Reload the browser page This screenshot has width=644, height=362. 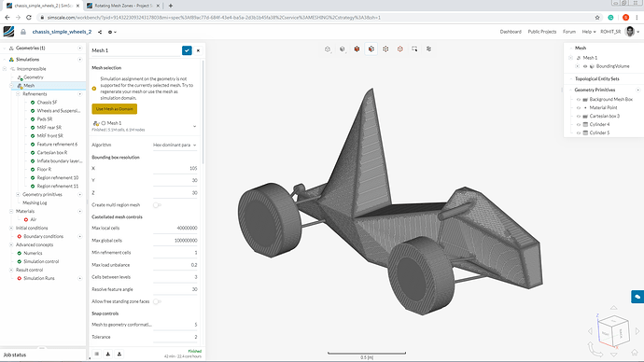[29, 18]
